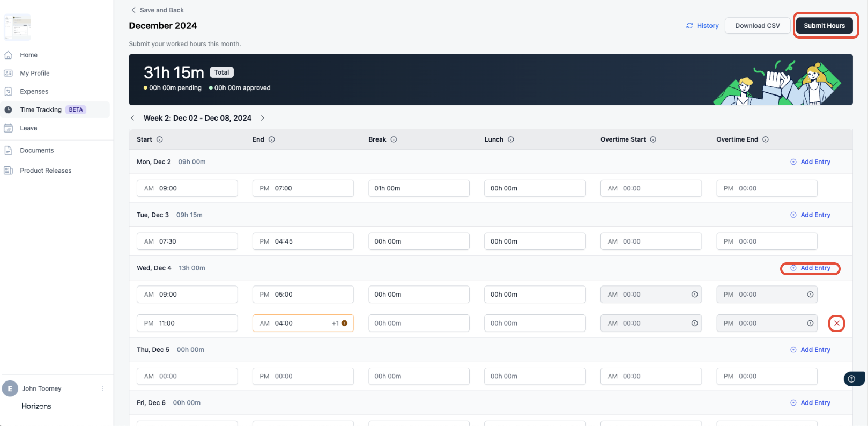The width and height of the screenshot is (868, 426).
Task: Add Entry for Thu, Dec 5
Action: (x=810, y=350)
